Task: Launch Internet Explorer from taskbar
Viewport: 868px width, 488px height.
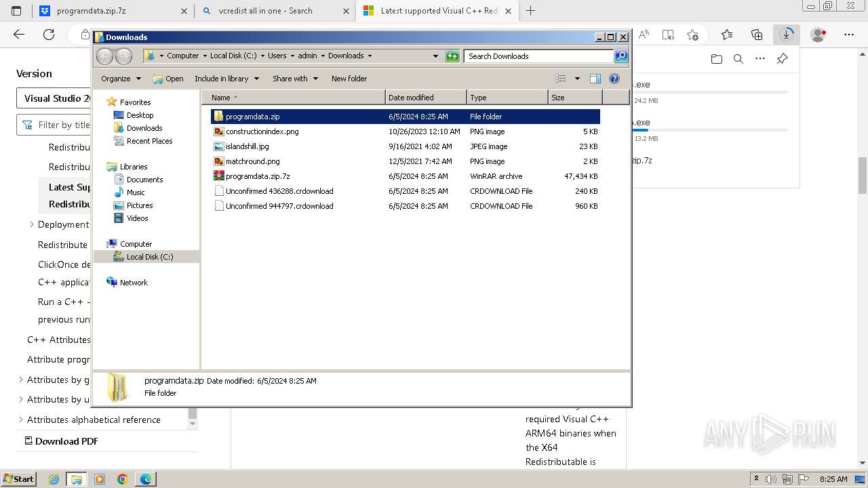Action: click(54, 479)
